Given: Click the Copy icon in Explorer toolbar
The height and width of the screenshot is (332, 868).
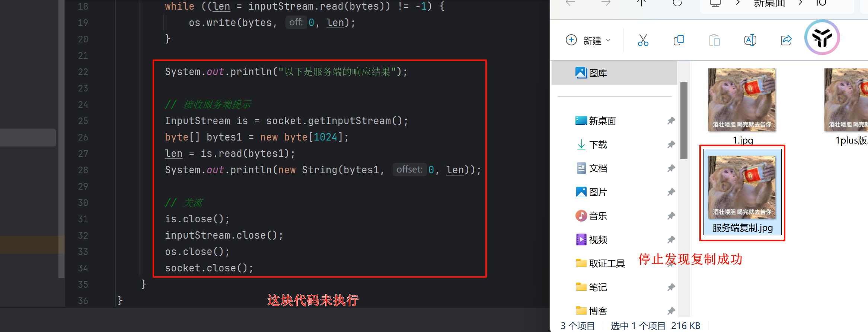Looking at the screenshot, I should coord(679,40).
